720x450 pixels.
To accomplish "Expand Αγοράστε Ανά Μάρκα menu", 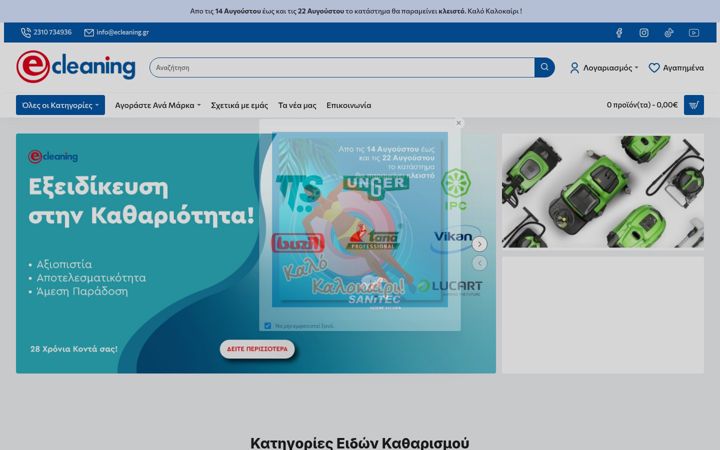I will (158, 105).
